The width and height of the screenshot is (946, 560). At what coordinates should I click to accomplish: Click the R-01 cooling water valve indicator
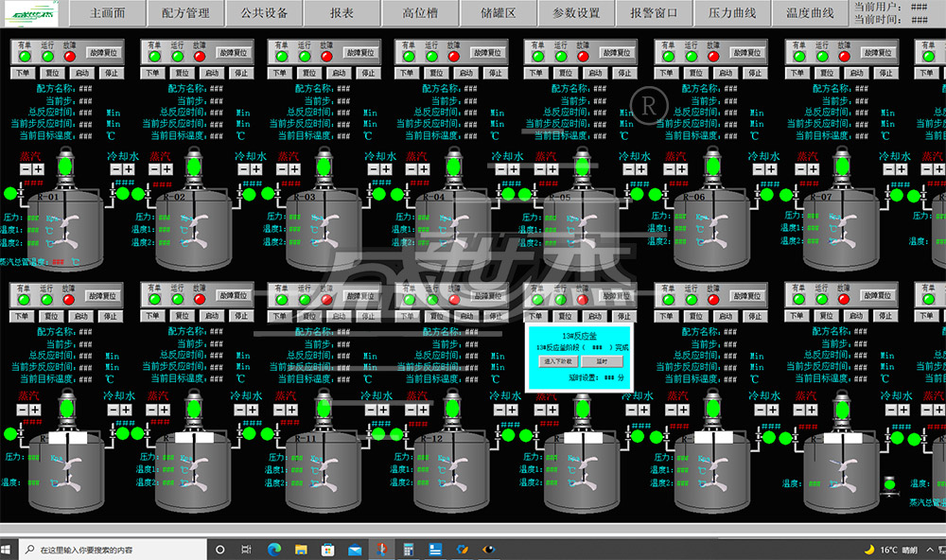123,194
